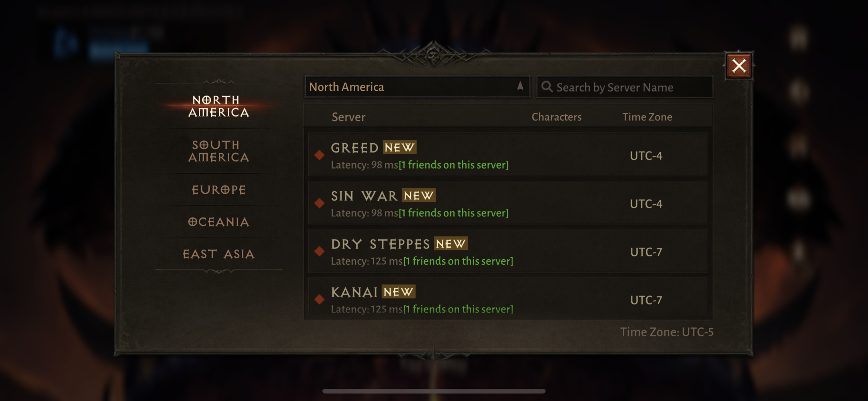The height and width of the screenshot is (401, 868).
Task: Select the South America region icon
Action: (217, 151)
